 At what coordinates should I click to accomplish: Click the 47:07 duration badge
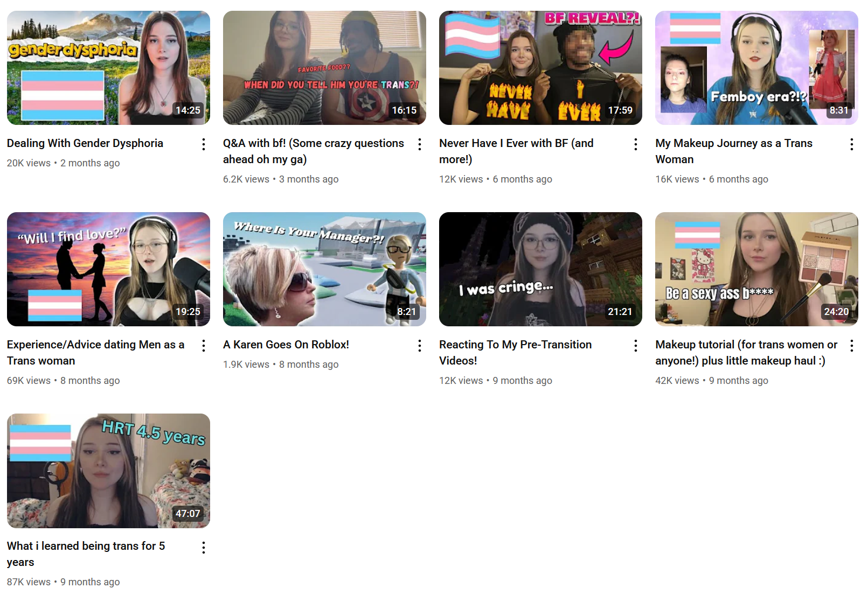pos(188,514)
